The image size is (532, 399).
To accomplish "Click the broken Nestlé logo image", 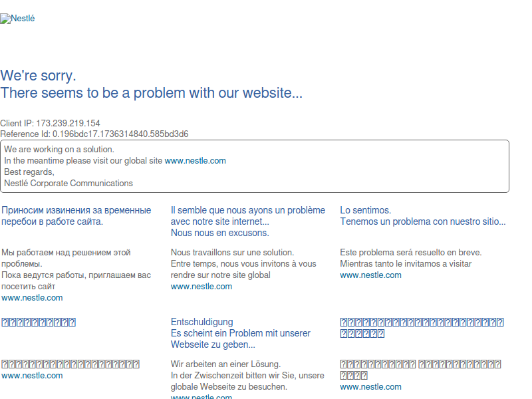I will click(17, 19).
